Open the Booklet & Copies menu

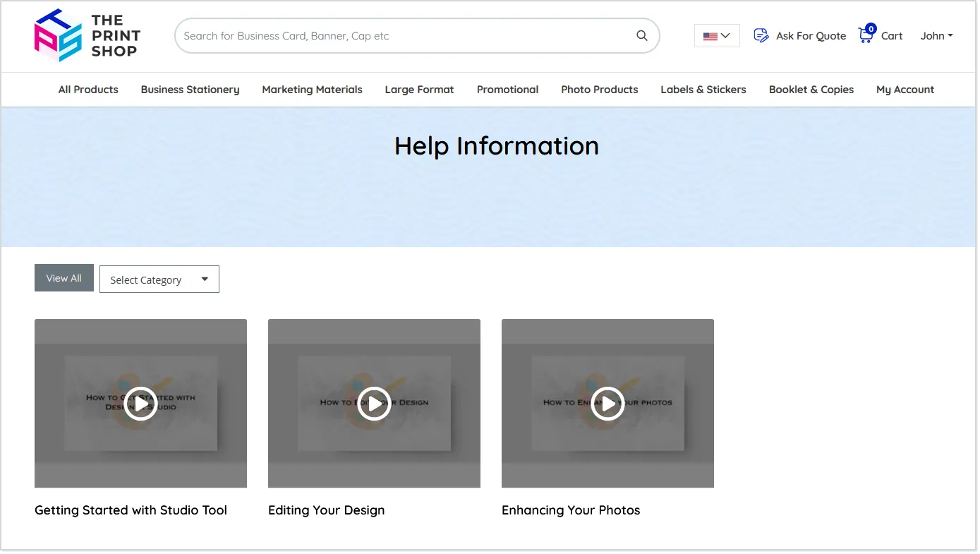tap(811, 90)
